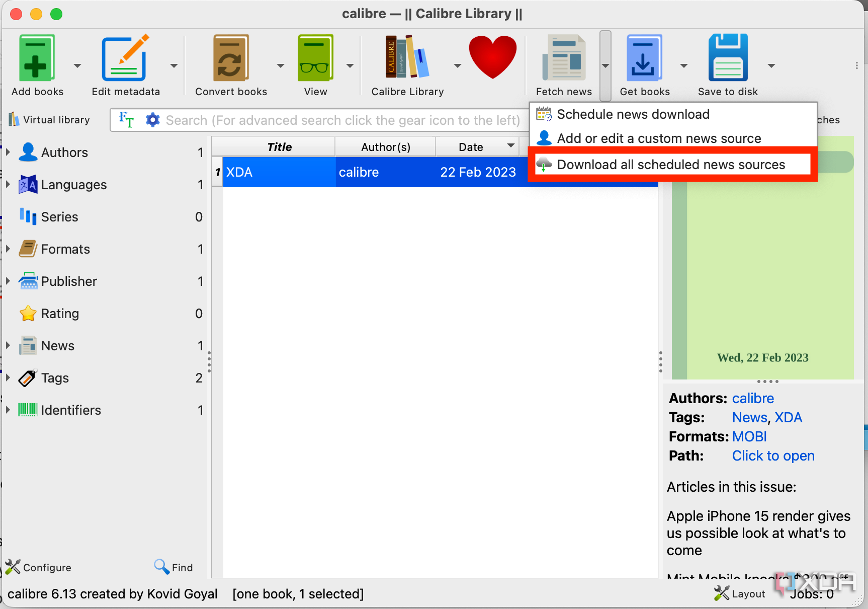This screenshot has height=609, width=868.
Task: Open the XDA tag link
Action: (788, 417)
